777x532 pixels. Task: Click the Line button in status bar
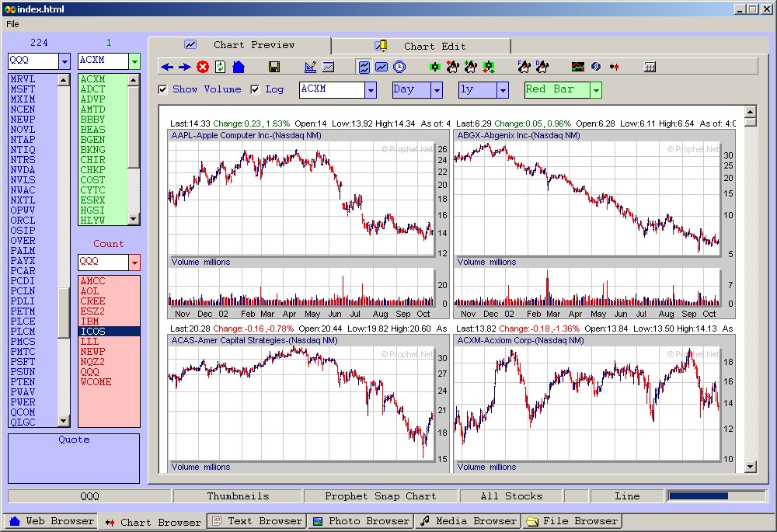(x=627, y=495)
